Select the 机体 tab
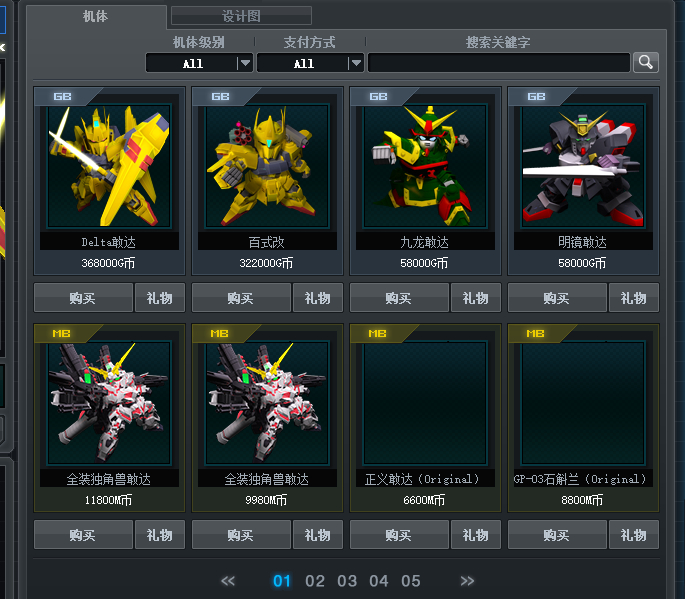Viewport: 685px width, 599px height. 96,16
